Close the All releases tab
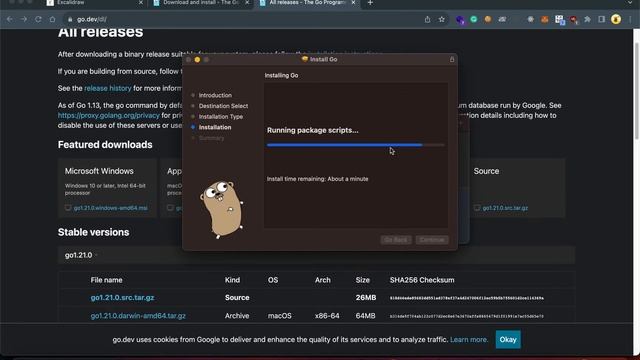Viewport: 640px width, 360px height. tap(353, 3)
